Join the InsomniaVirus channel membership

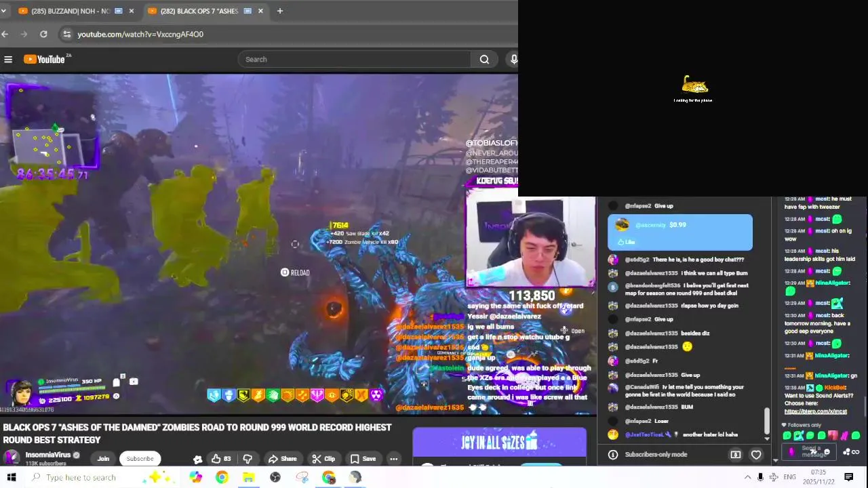pyautogui.click(x=103, y=459)
